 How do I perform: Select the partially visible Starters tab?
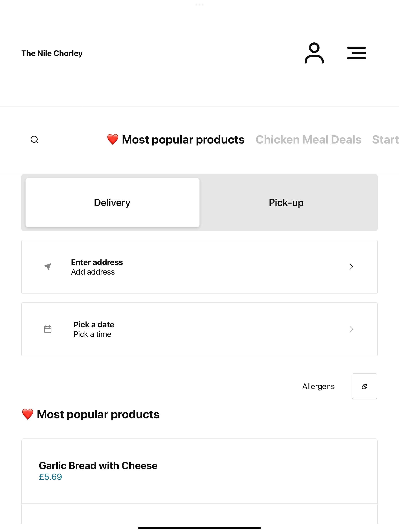click(x=385, y=139)
